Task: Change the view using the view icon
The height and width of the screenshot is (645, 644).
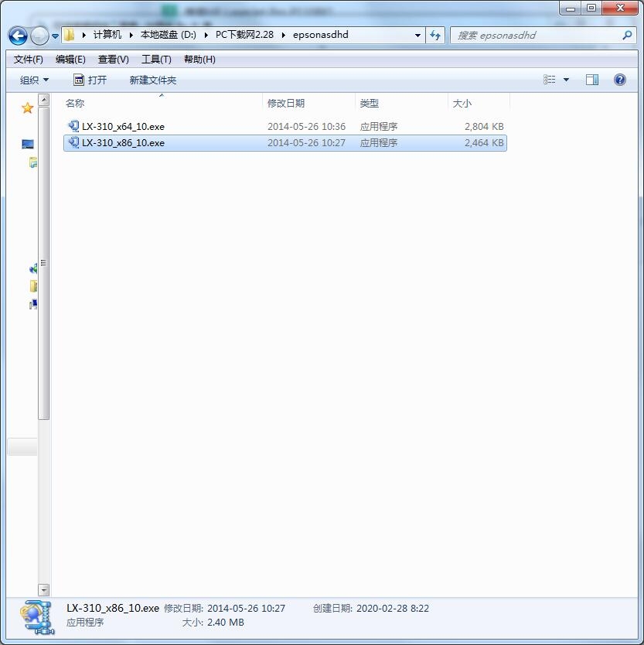Action: [549, 80]
